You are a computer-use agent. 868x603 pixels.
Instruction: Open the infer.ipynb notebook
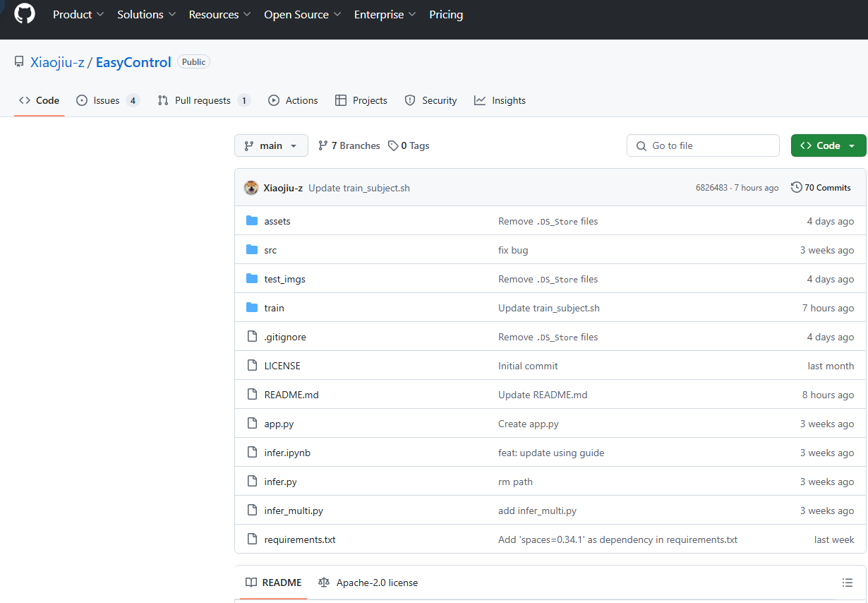[x=287, y=453]
